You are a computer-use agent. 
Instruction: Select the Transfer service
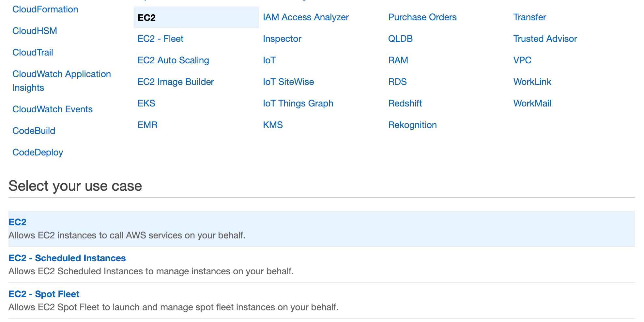click(x=529, y=17)
